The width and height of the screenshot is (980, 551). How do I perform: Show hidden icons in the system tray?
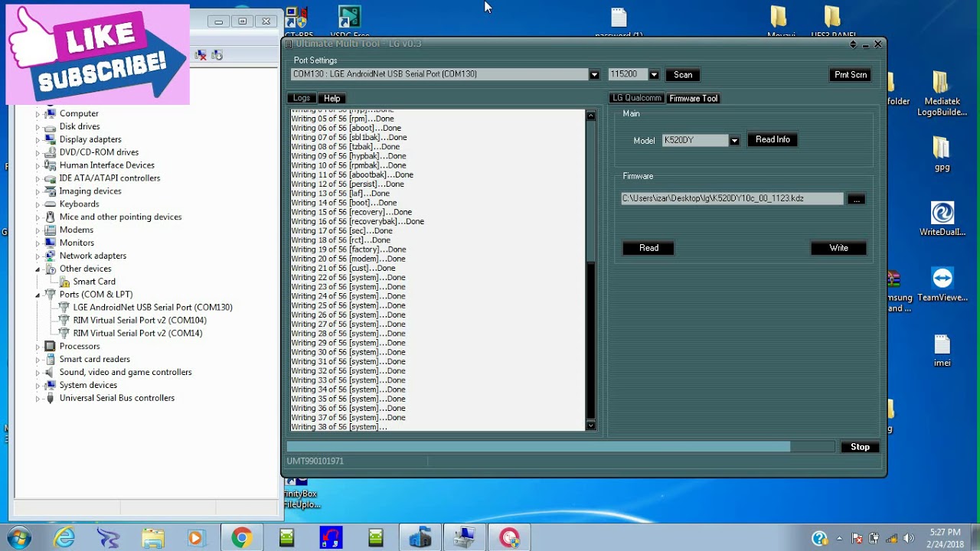[x=840, y=538]
